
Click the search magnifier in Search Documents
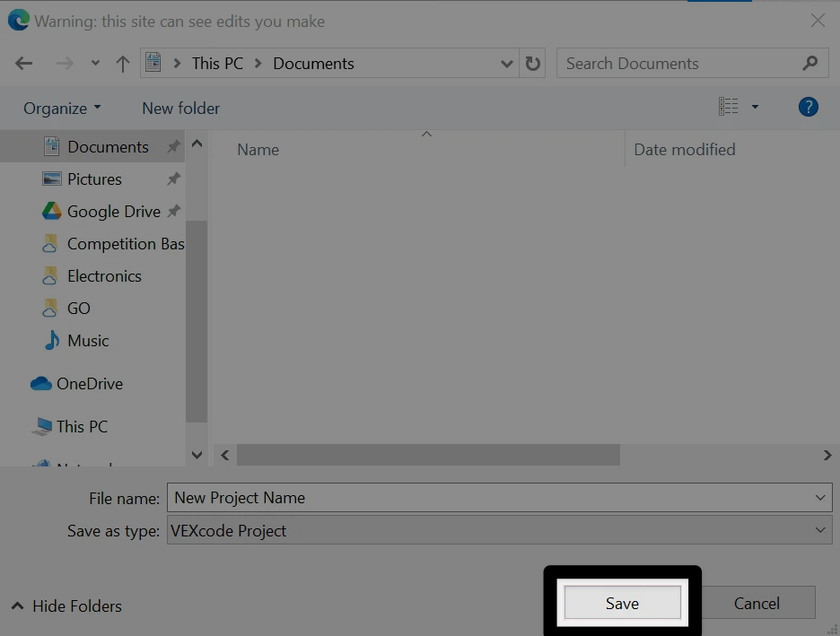click(810, 63)
